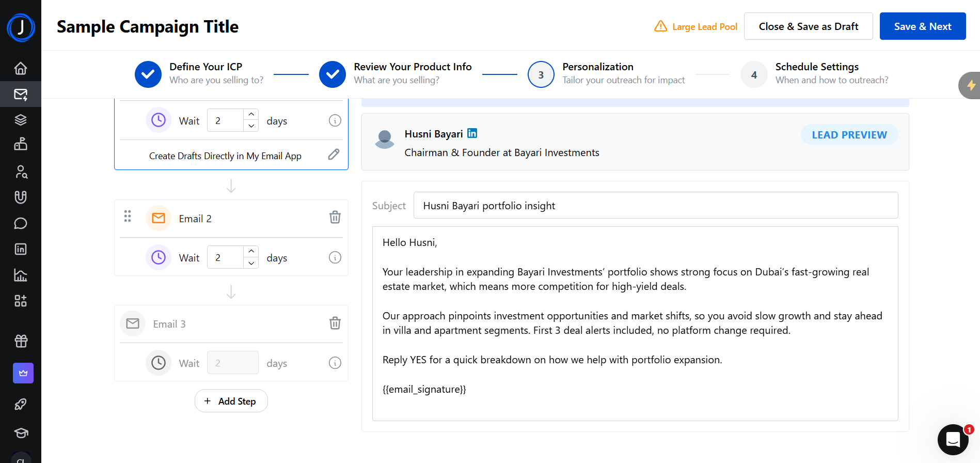The height and width of the screenshot is (463, 980).
Task: Grab the Email 2 drag handle
Action: [x=128, y=216]
